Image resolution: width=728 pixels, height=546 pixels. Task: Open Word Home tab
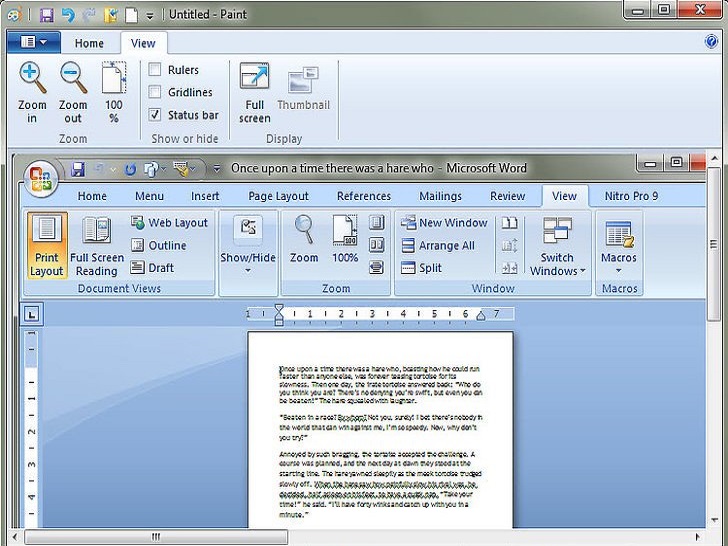tap(92, 196)
